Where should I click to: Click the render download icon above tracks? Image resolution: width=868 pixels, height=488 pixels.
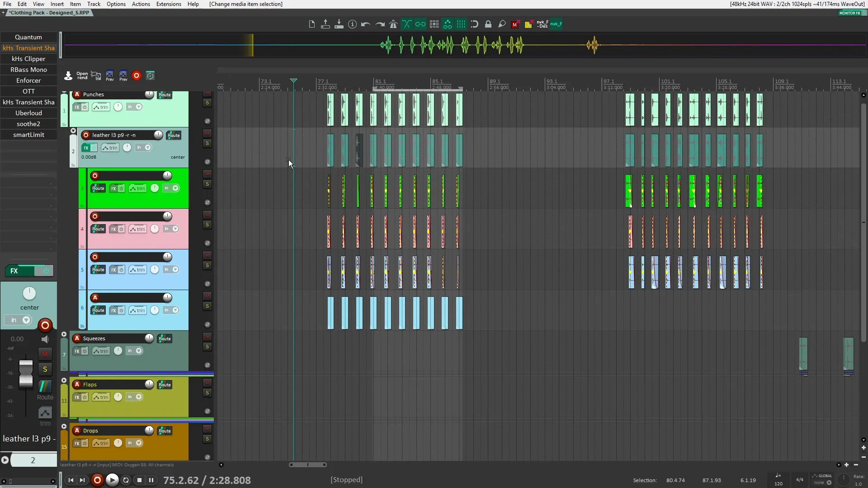[x=68, y=76]
